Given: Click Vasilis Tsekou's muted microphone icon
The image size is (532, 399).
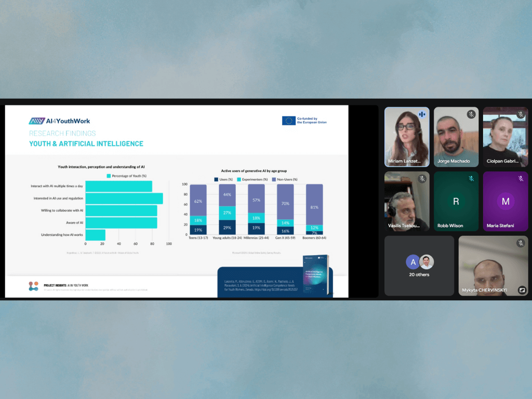Looking at the screenshot, I should pyautogui.click(x=422, y=179).
